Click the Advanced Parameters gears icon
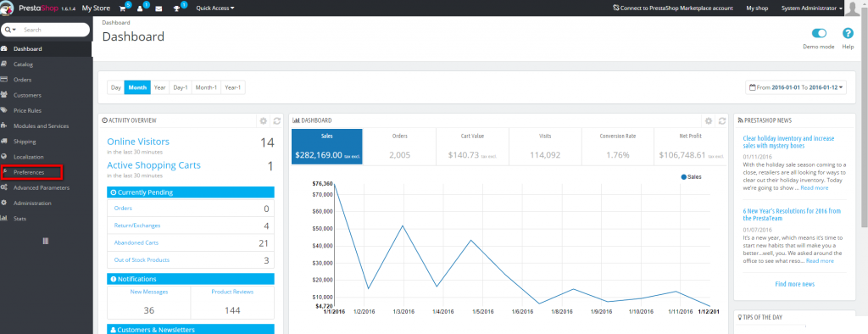Screen dimensions: 868x334 [4, 188]
